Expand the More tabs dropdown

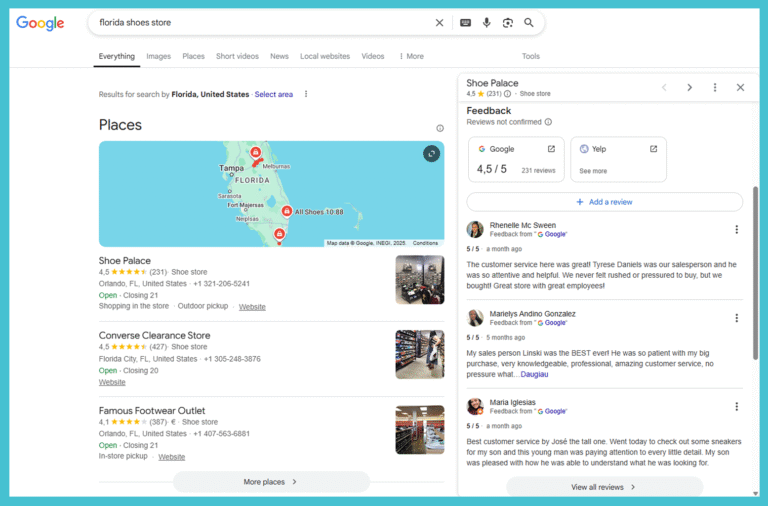click(411, 56)
